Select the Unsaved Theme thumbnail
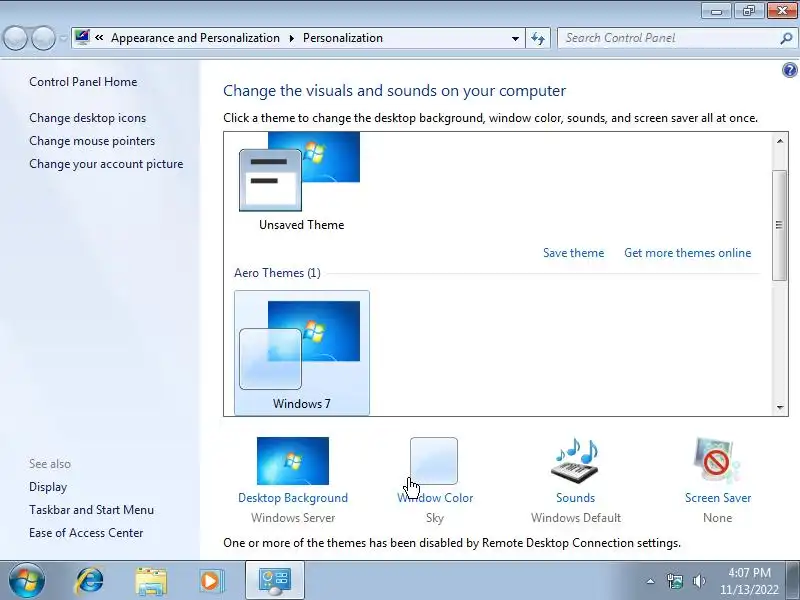Image resolution: width=800 pixels, height=600 pixels. point(301,182)
